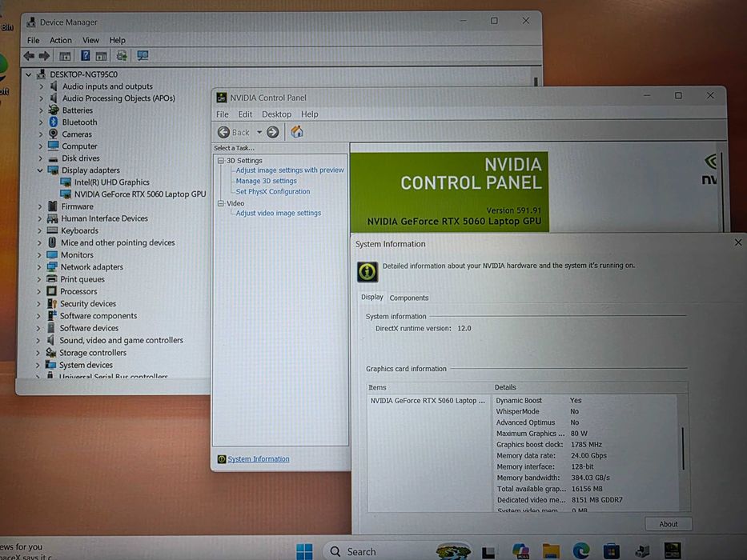Close the System Information dialog
This screenshot has width=747, height=560.
[x=738, y=242]
